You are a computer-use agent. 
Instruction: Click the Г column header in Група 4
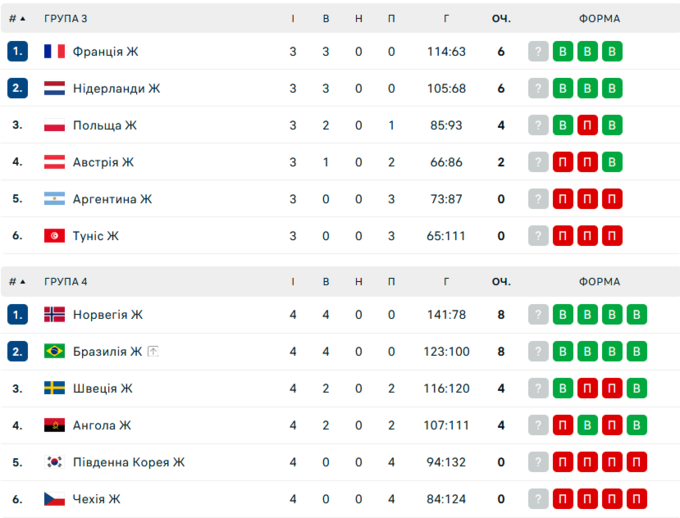point(446,282)
